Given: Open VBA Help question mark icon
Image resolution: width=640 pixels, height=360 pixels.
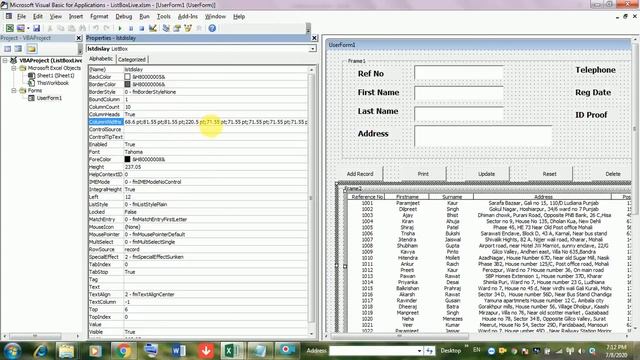Looking at the screenshot, I should [212, 28].
